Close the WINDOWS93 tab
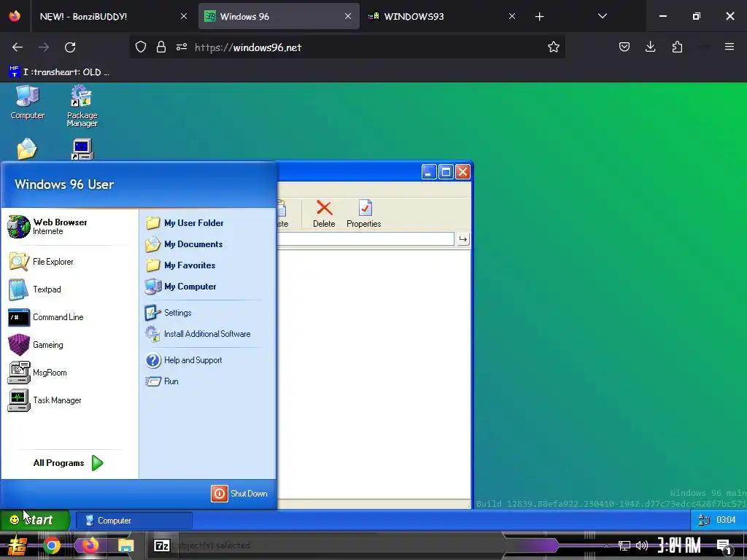The image size is (747, 560). (x=511, y=16)
